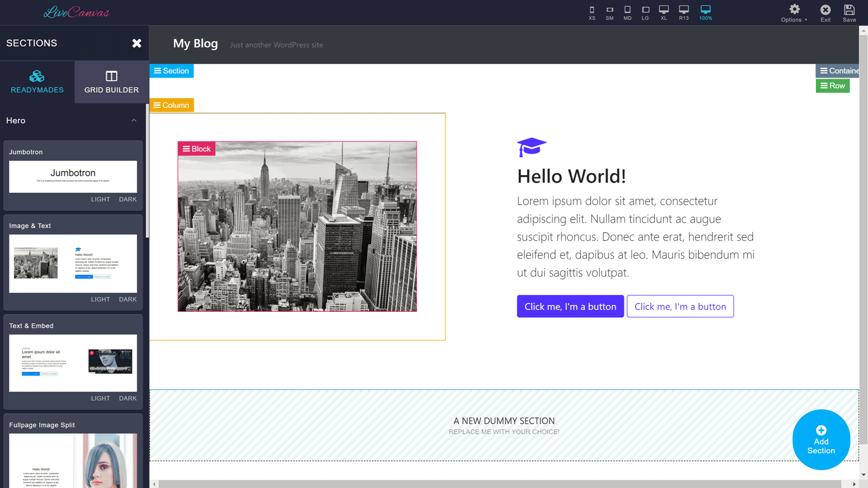This screenshot has width=868, height=488.
Task: Choose Light variant for Image & Text
Action: click(x=100, y=299)
